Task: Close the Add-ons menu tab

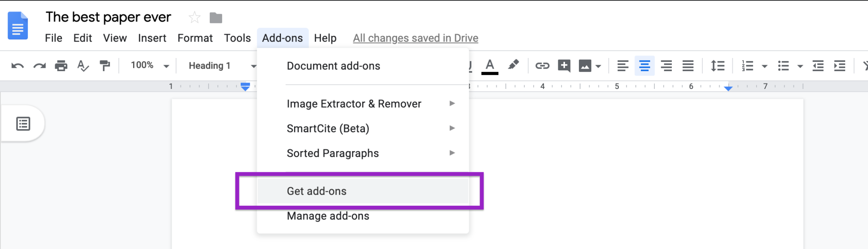Action: point(282,38)
